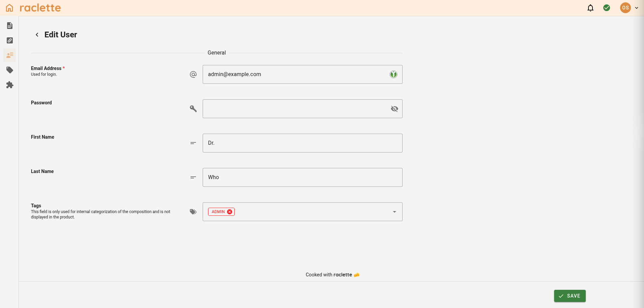The width and height of the screenshot is (644, 308).
Task: Open the links icon in sidebar
Action: coord(10,40)
